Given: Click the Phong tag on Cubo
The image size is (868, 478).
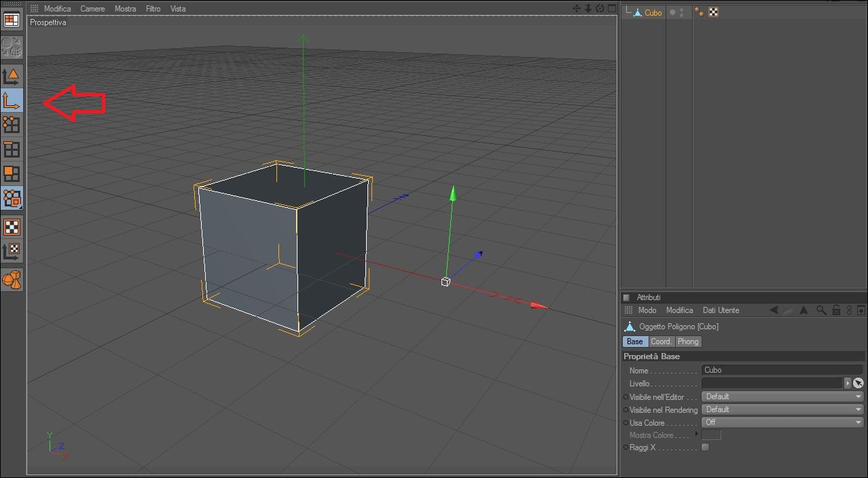Looking at the screenshot, I should point(700,12).
